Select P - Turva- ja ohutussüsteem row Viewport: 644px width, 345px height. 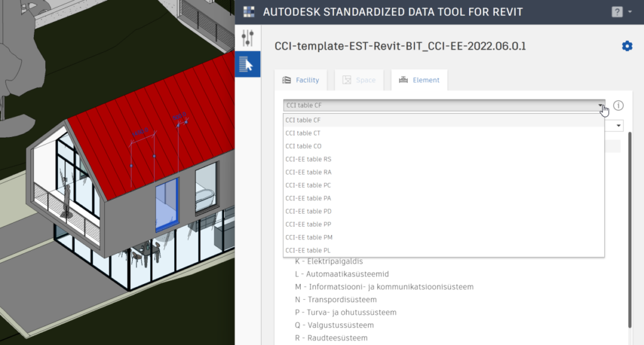[345, 312]
